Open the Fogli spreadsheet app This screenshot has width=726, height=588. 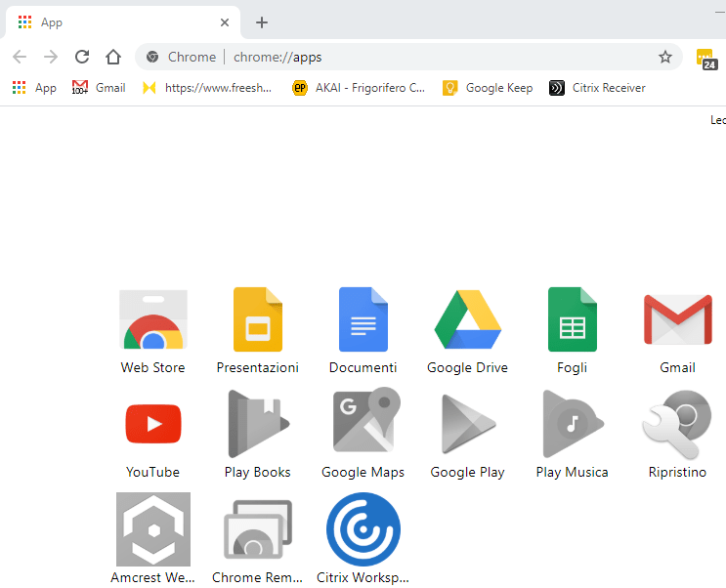point(573,319)
